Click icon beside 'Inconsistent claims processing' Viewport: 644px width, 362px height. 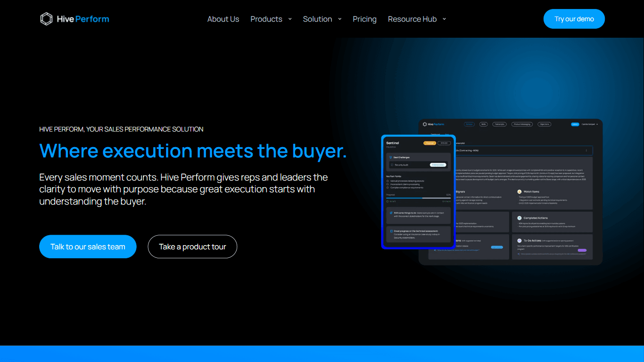click(388, 184)
